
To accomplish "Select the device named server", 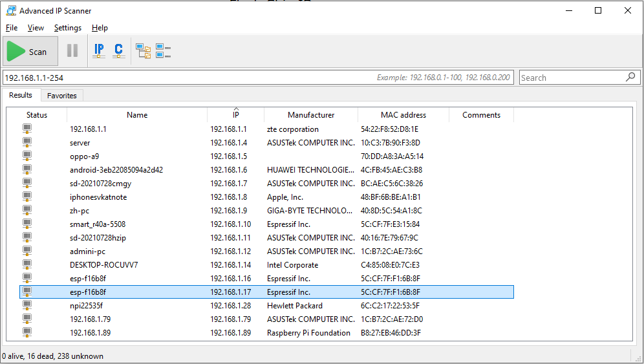I will coord(80,143).
